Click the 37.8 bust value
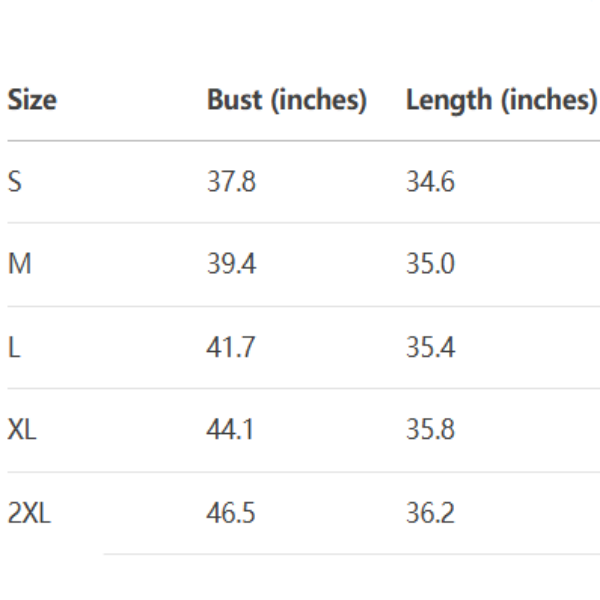The height and width of the screenshot is (600, 600). [230, 182]
